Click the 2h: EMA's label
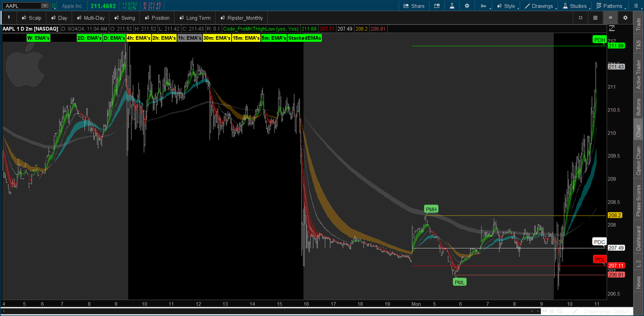 pyautogui.click(x=164, y=38)
